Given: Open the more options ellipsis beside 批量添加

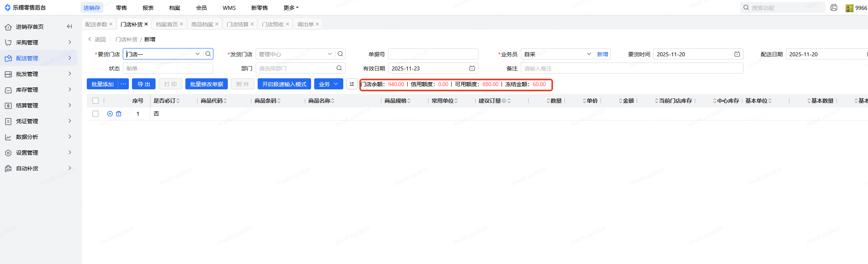Looking at the screenshot, I should [x=123, y=84].
